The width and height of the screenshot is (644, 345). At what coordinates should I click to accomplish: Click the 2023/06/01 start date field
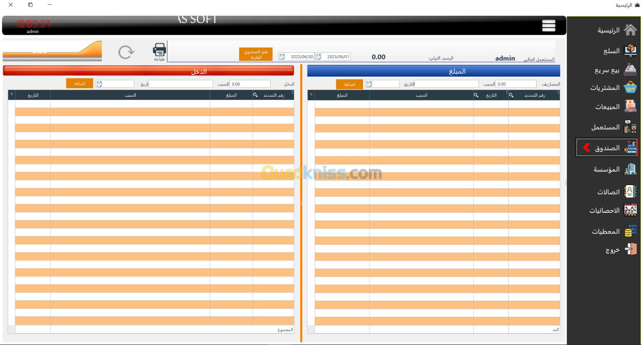(332, 57)
